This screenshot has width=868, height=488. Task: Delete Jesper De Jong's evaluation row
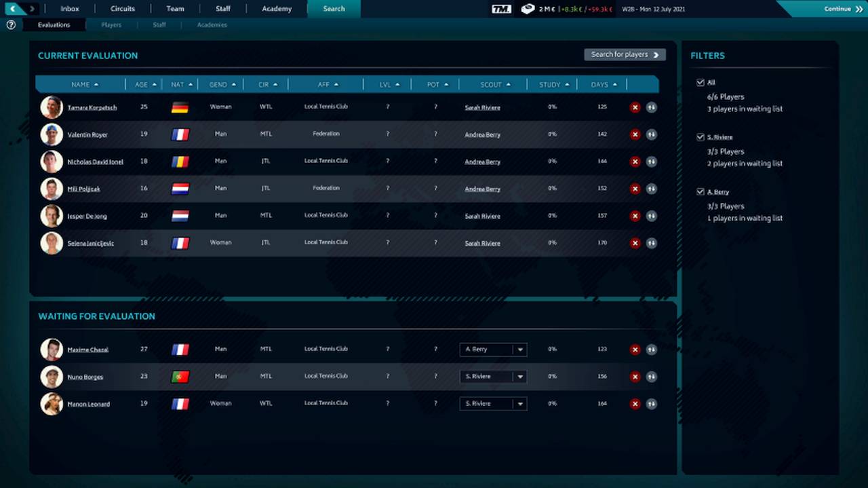click(635, 216)
